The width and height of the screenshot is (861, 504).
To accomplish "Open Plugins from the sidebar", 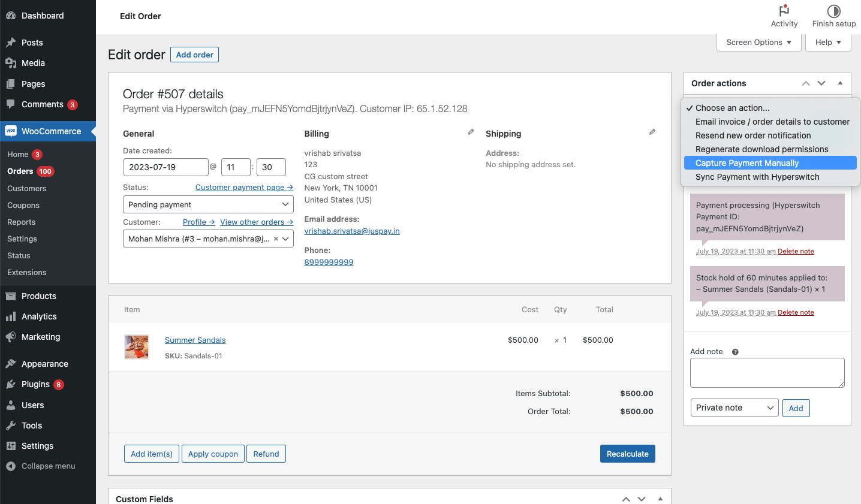I will pyautogui.click(x=35, y=384).
